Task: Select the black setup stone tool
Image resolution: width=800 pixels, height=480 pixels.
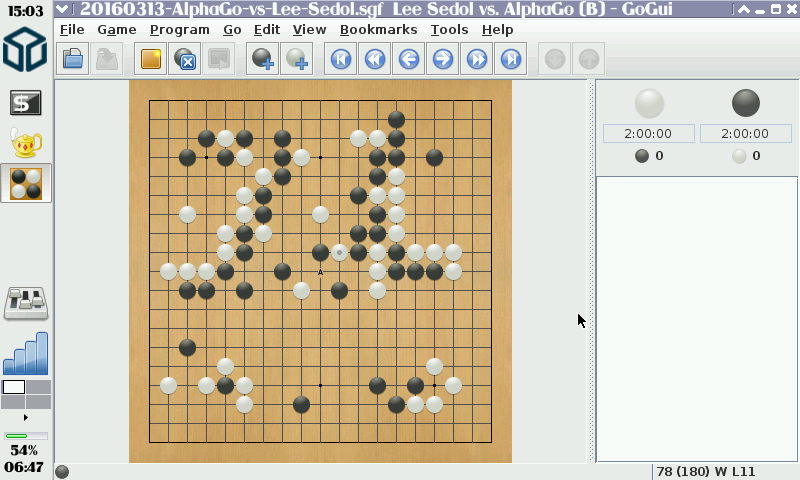Action: coord(263,59)
